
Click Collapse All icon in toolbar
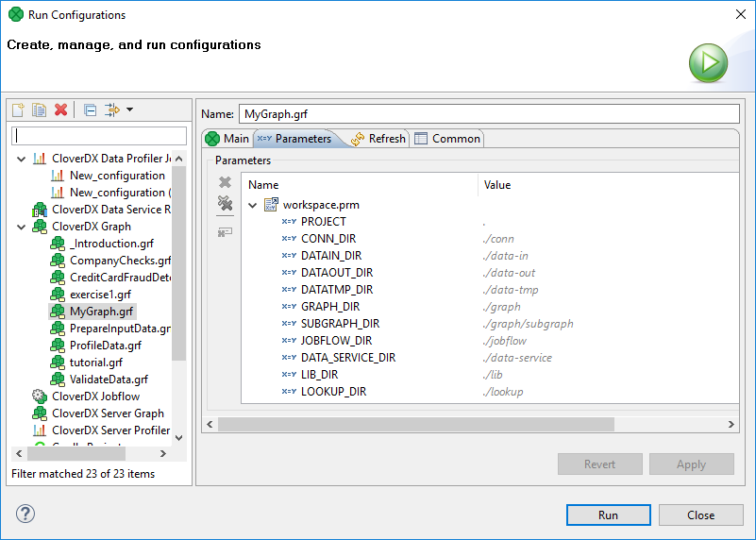pyautogui.click(x=90, y=110)
